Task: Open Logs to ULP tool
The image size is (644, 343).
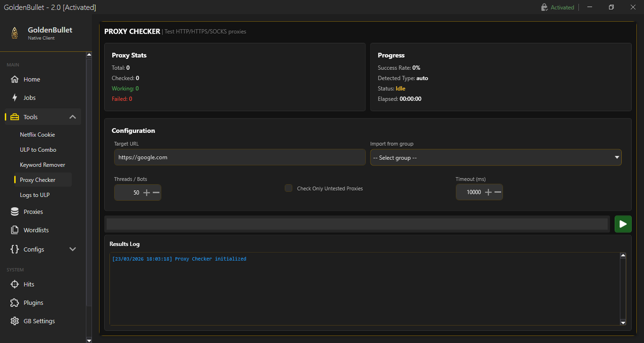Action: pos(35,195)
